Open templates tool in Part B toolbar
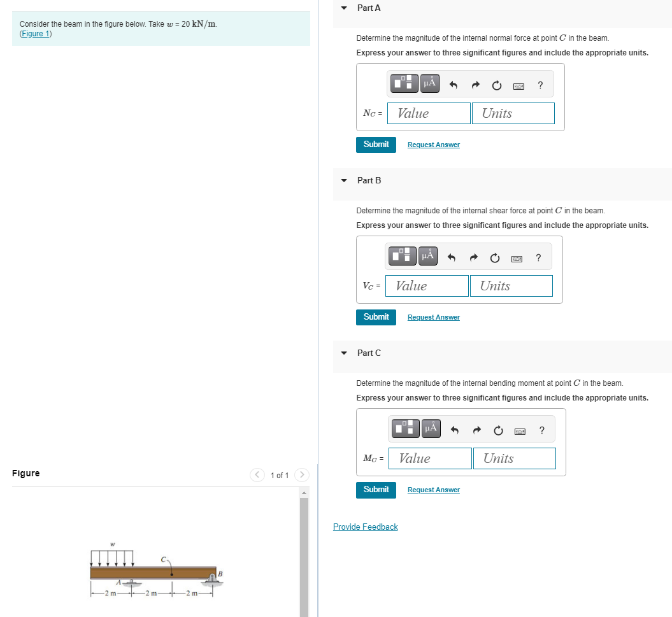This screenshot has width=672, height=617. (x=403, y=256)
